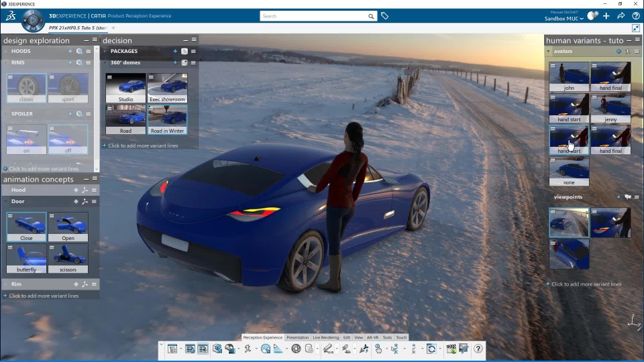
Task: Collapse the RIMS variant line
Action: coord(6,63)
